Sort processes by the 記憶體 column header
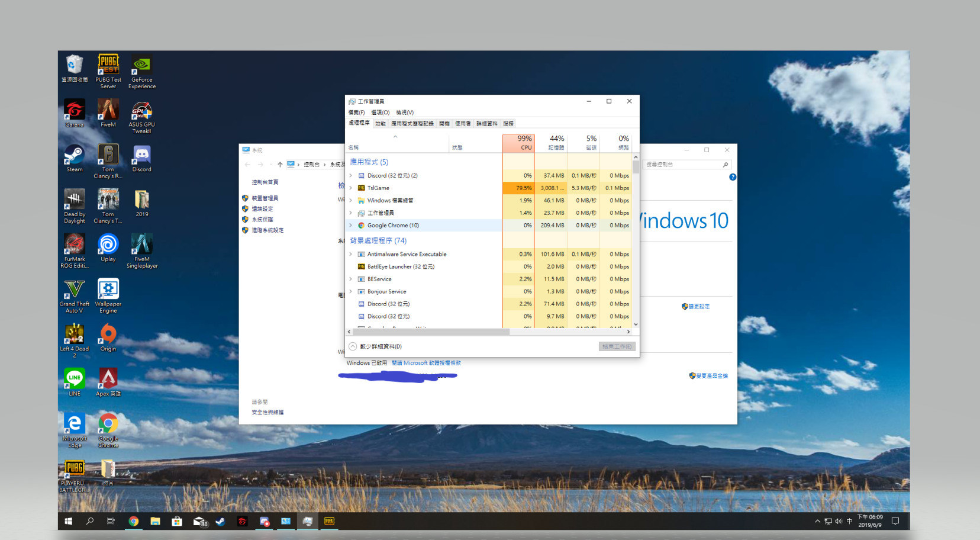Viewport: 980px width, 540px height. (551, 143)
